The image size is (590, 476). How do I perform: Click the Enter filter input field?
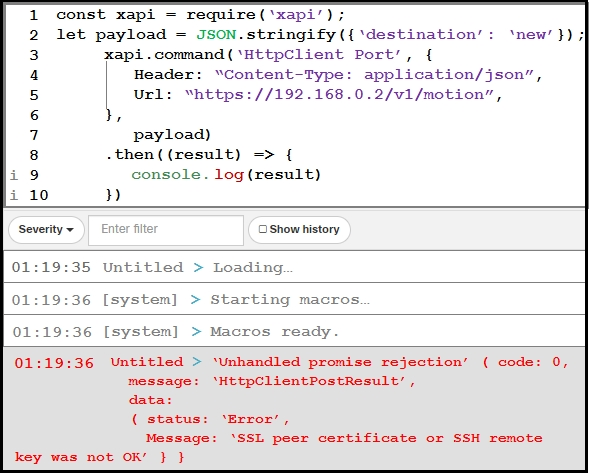point(166,230)
